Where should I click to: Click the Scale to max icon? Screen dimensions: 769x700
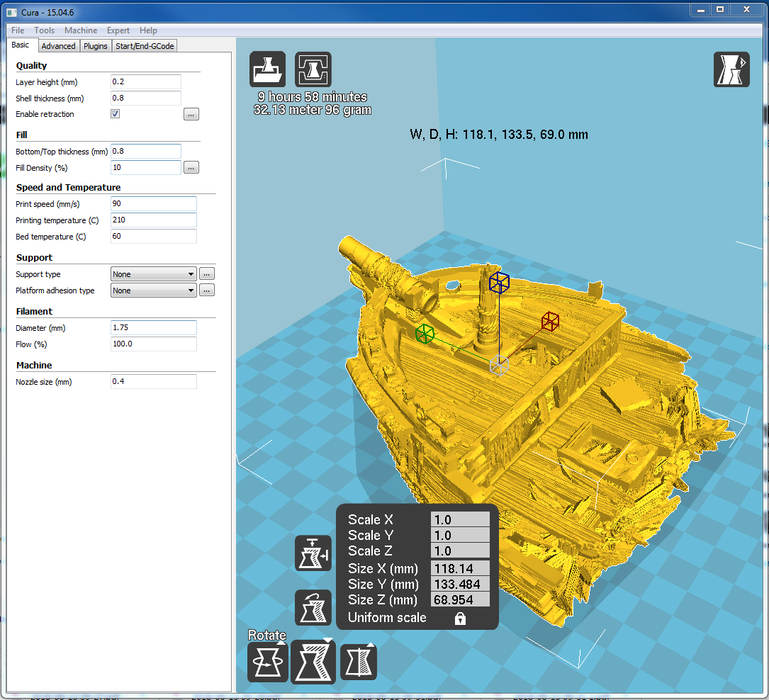pos(313,553)
